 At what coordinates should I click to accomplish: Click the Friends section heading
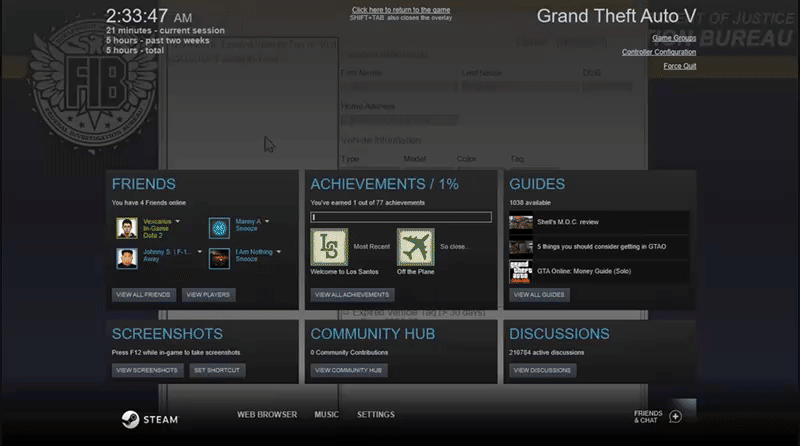pos(144,184)
